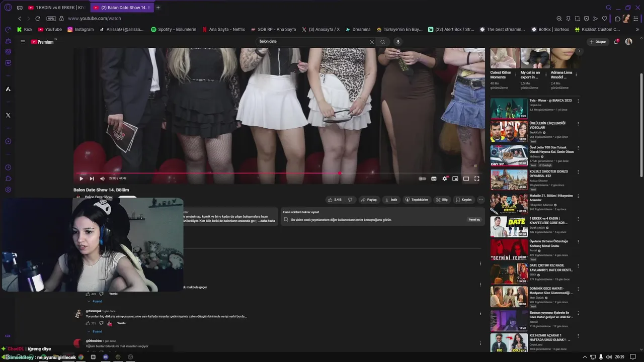644x362 pixels.
Task: Switch to 1 KADIN vs 6 ERKEK tab
Action: (x=56, y=8)
